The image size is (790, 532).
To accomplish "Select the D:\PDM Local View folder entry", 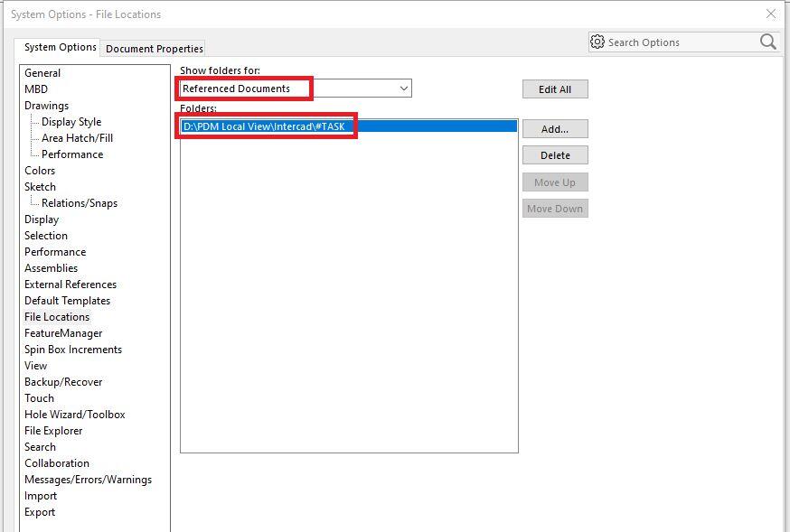I will click(x=264, y=126).
